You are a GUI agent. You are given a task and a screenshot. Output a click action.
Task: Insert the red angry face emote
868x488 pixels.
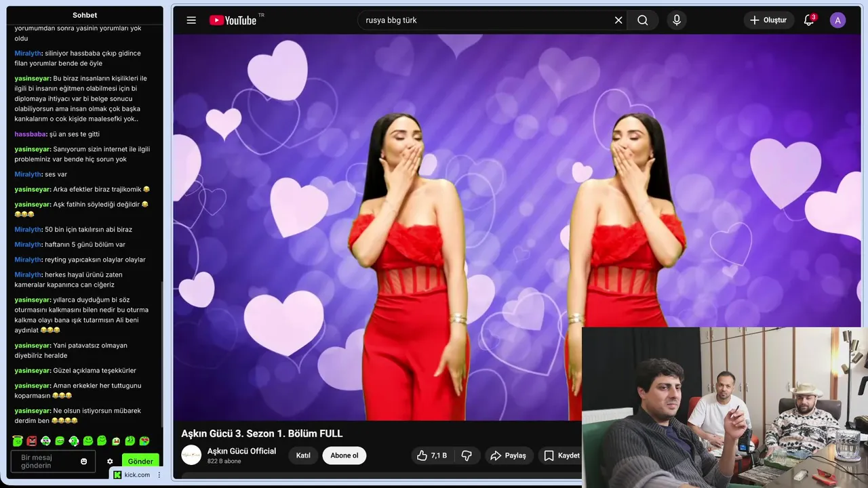pos(31,441)
